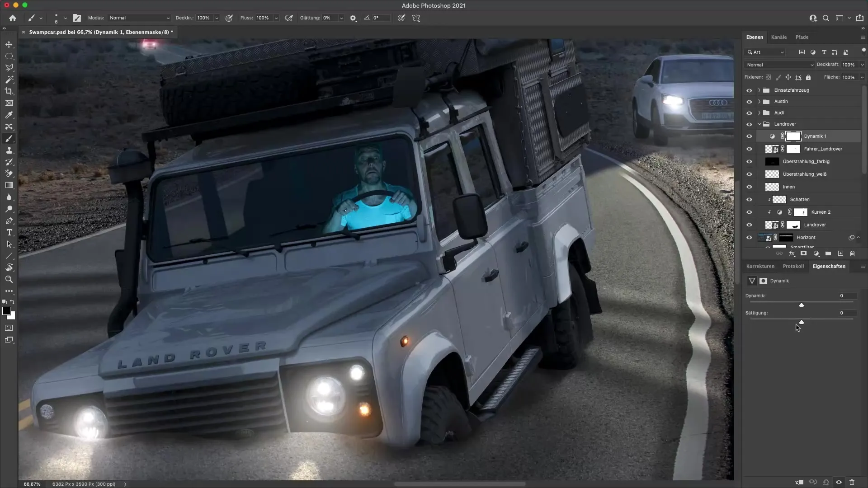Open the Protokoll tab
Screen dimensions: 868x488
[793, 266]
